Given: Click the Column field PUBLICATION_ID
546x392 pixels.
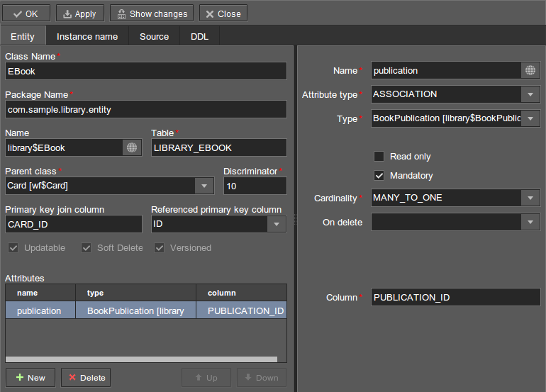Looking at the screenshot, I should (x=455, y=297).
